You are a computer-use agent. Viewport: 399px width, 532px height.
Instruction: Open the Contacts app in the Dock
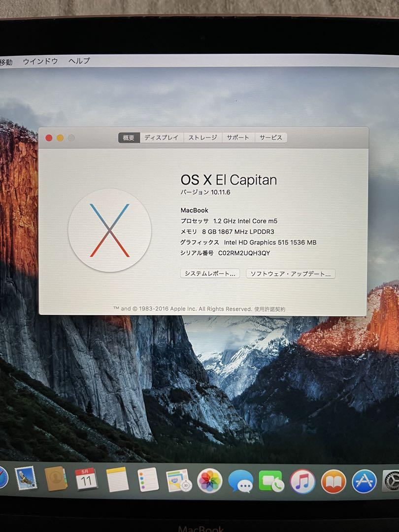[x=56, y=478]
